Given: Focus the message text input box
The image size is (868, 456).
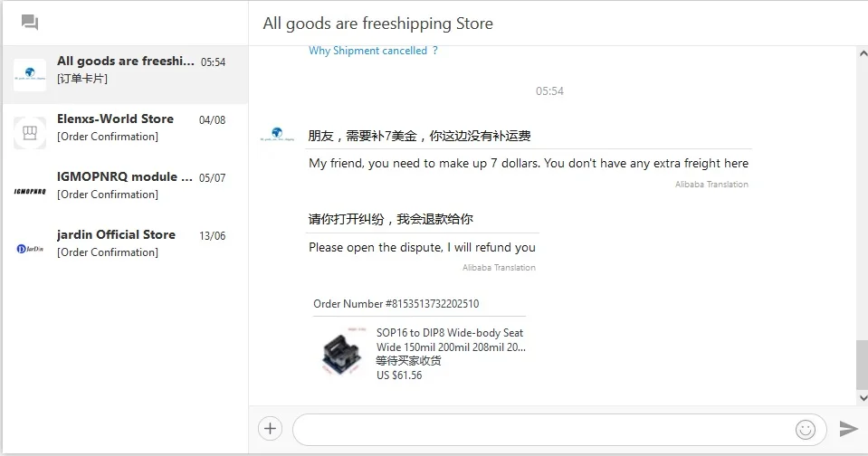Looking at the screenshot, I should 542,429.
